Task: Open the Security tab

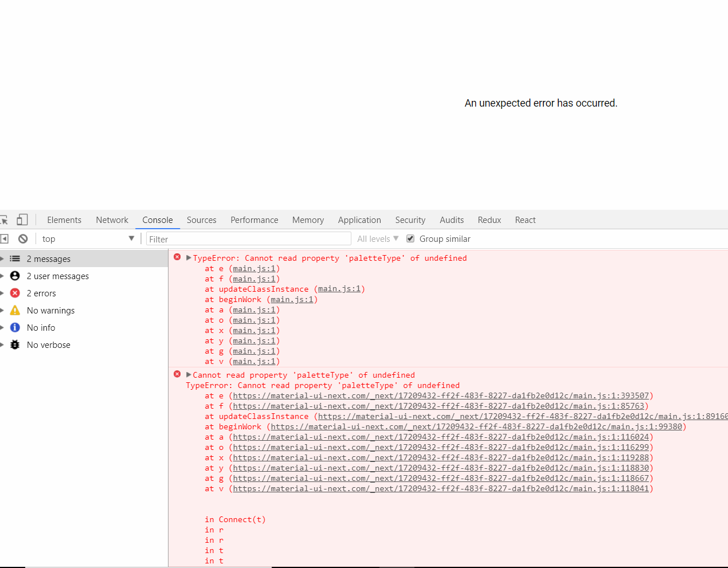Action: (x=410, y=220)
